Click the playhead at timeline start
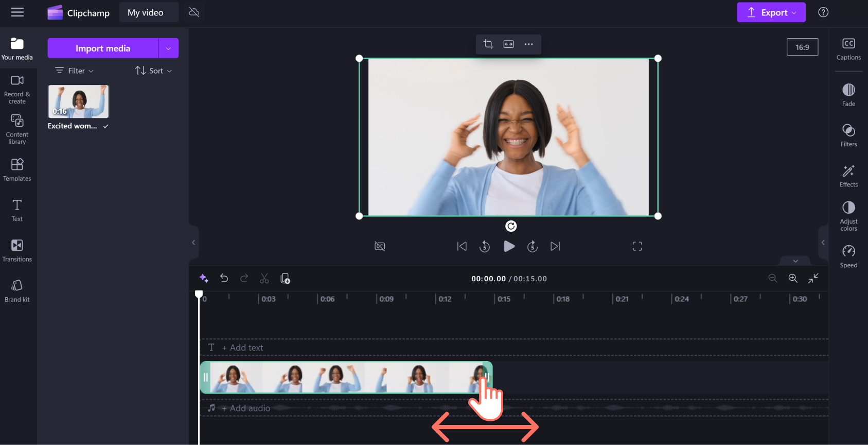The width and height of the screenshot is (868, 445). [199, 294]
